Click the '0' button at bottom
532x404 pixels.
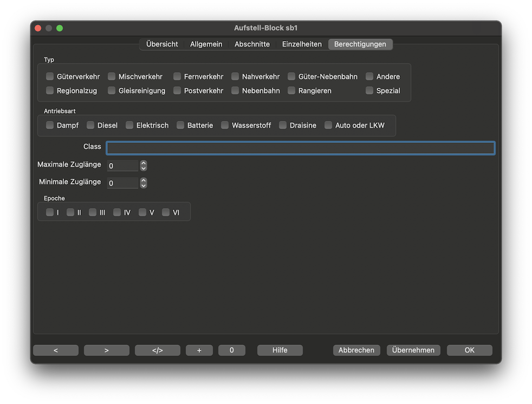click(232, 350)
